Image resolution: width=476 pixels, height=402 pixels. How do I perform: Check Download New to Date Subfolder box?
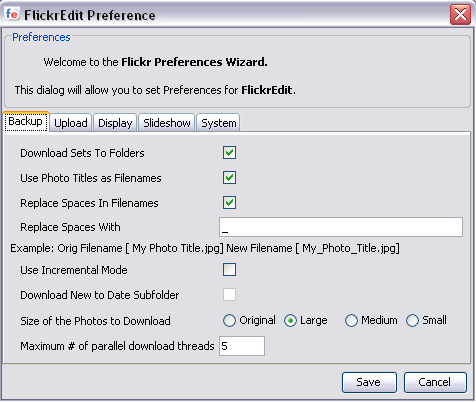pos(229,295)
